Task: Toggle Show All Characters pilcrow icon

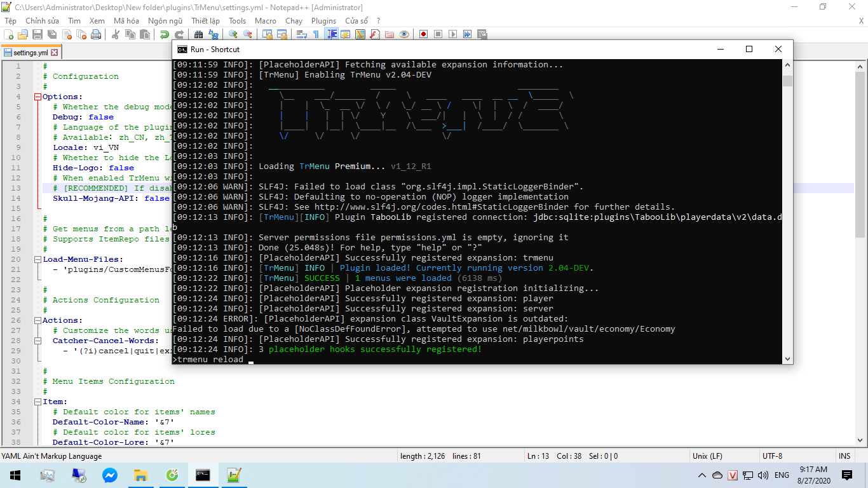Action: 316,34
